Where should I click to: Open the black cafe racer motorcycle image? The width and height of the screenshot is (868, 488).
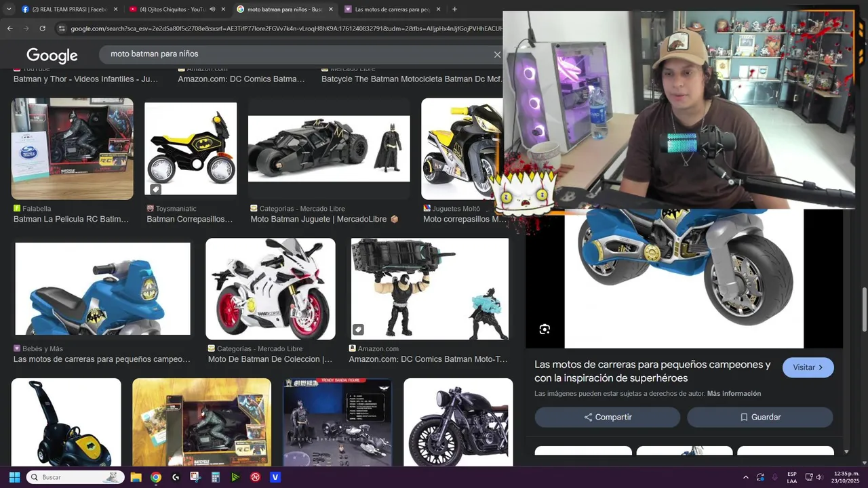458,422
